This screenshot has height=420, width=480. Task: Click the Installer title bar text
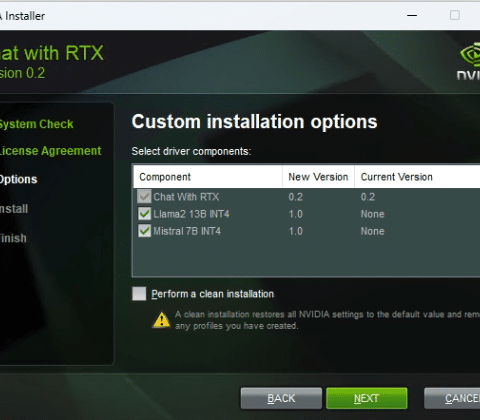pos(23,16)
